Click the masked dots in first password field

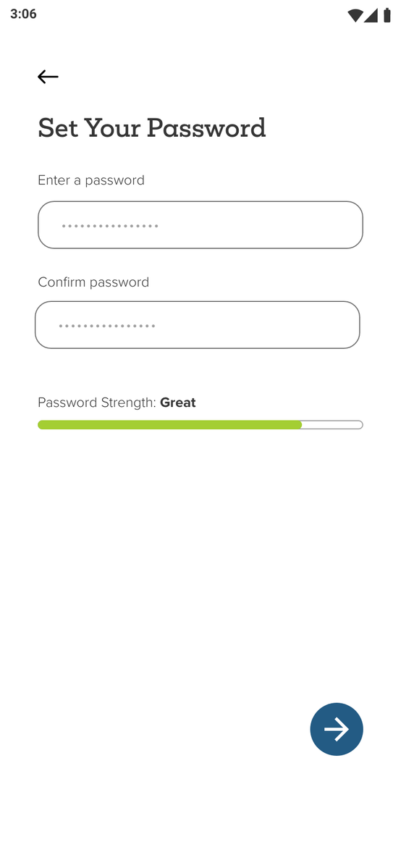tap(110, 226)
